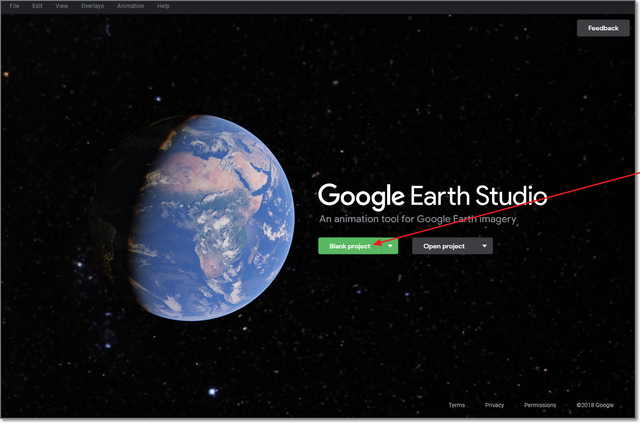
Task: Click the Open project button
Action: click(444, 246)
